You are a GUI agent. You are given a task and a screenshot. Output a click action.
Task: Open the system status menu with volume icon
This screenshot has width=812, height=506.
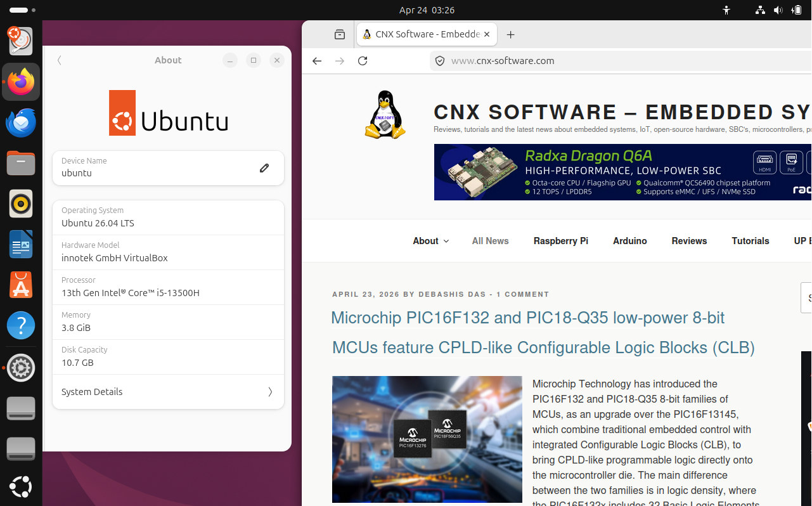pyautogui.click(x=778, y=10)
